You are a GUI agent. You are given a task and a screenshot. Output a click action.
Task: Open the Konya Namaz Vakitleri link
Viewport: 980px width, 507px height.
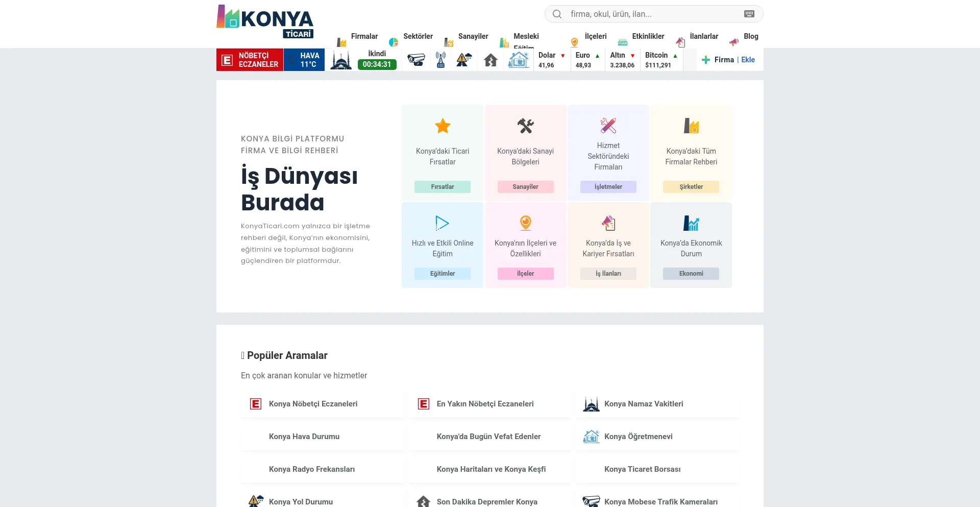pos(643,404)
